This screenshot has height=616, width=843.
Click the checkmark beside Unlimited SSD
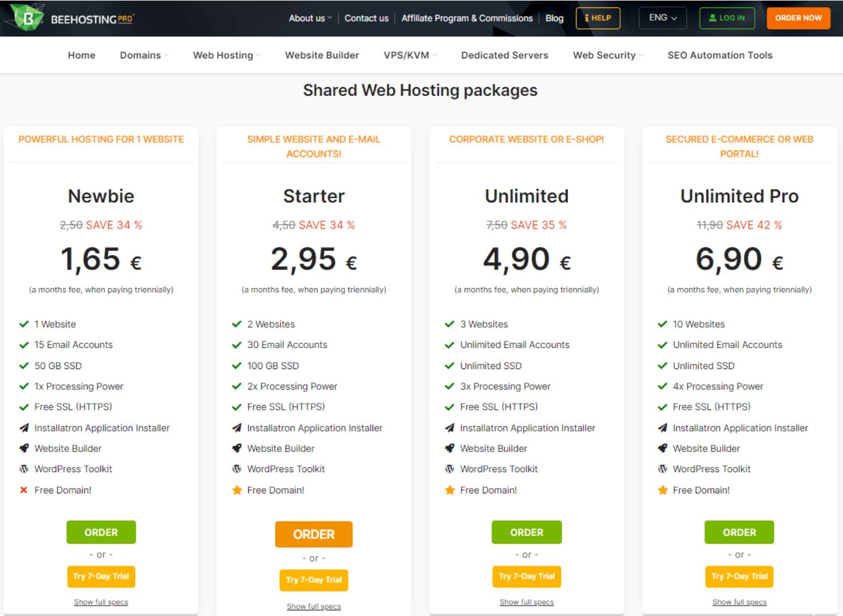pyautogui.click(x=448, y=366)
